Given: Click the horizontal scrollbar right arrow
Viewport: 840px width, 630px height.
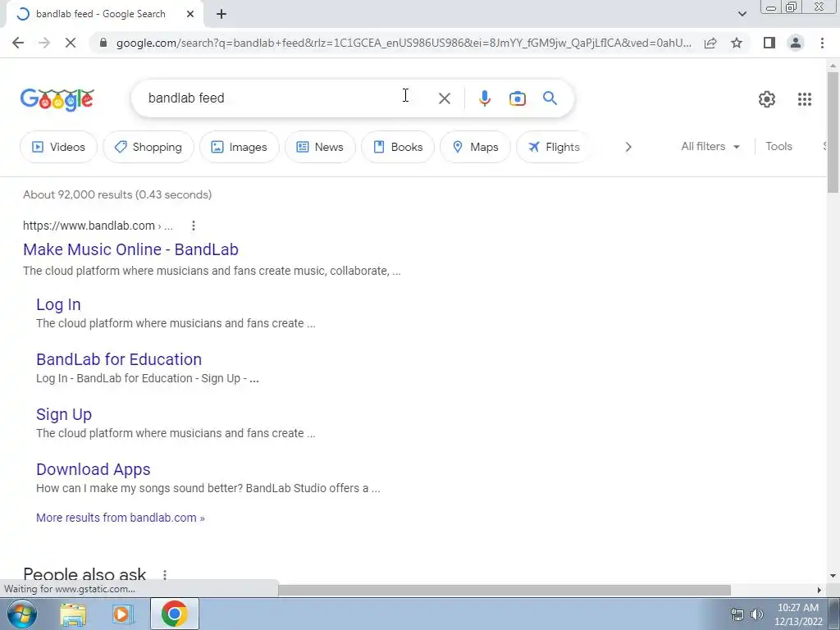Looking at the screenshot, I should pos(819,590).
